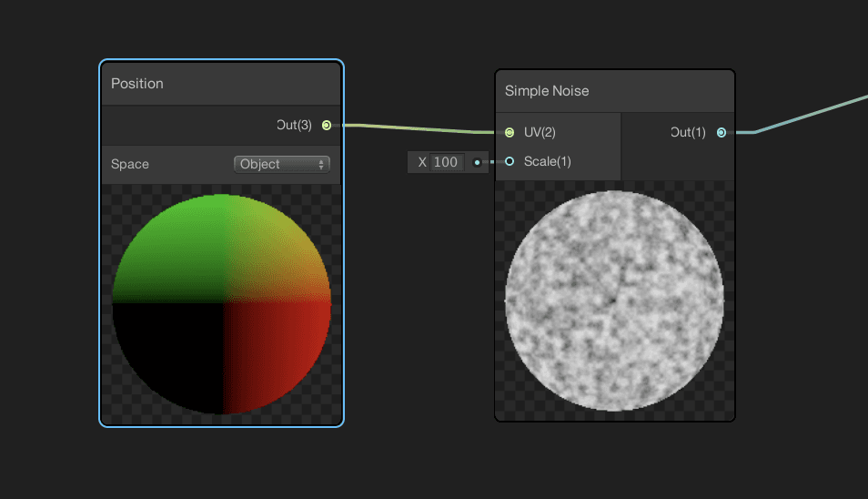Viewport: 868px width, 499px height.
Task: Click the Scale(1) label text
Action: click(x=548, y=162)
